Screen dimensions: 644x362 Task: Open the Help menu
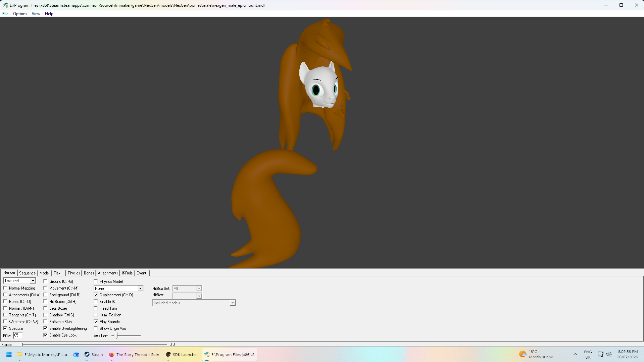[49, 14]
